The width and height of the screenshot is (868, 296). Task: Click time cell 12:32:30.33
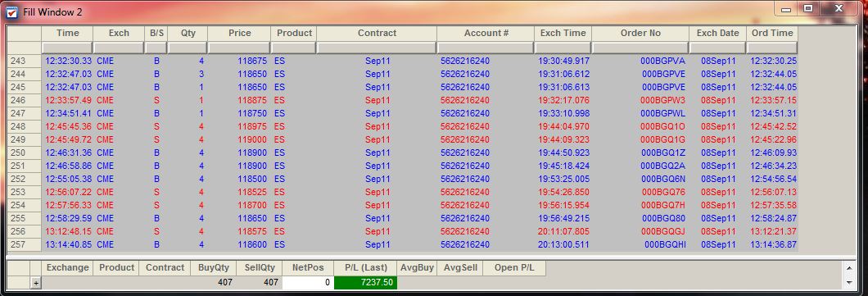pos(68,61)
